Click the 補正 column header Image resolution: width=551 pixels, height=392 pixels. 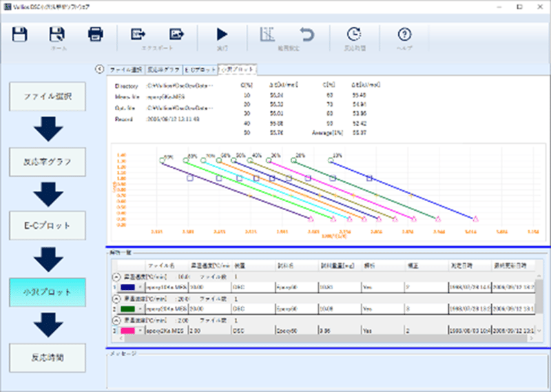pos(426,266)
